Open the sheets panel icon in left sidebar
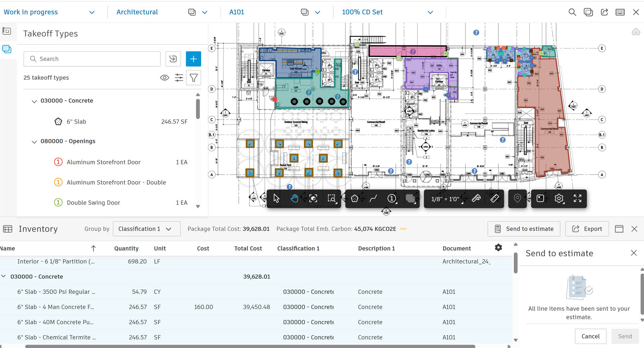This screenshot has width=644, height=348. pyautogui.click(x=7, y=31)
